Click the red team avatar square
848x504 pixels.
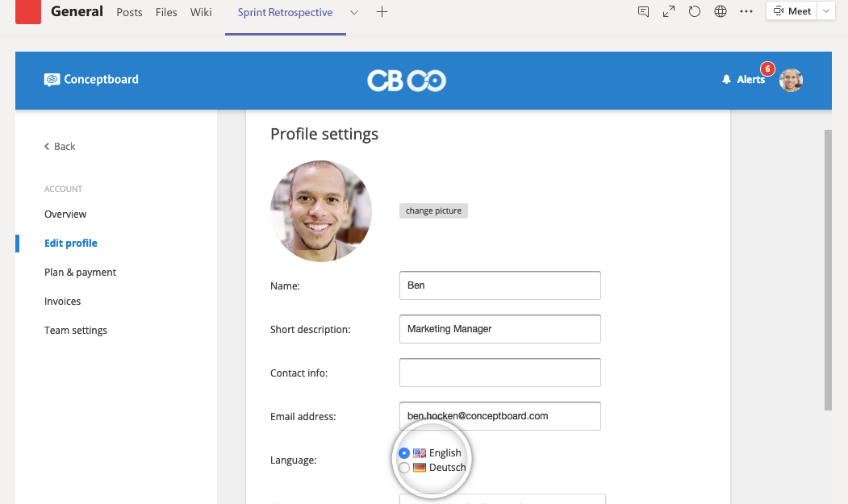pos(28,12)
